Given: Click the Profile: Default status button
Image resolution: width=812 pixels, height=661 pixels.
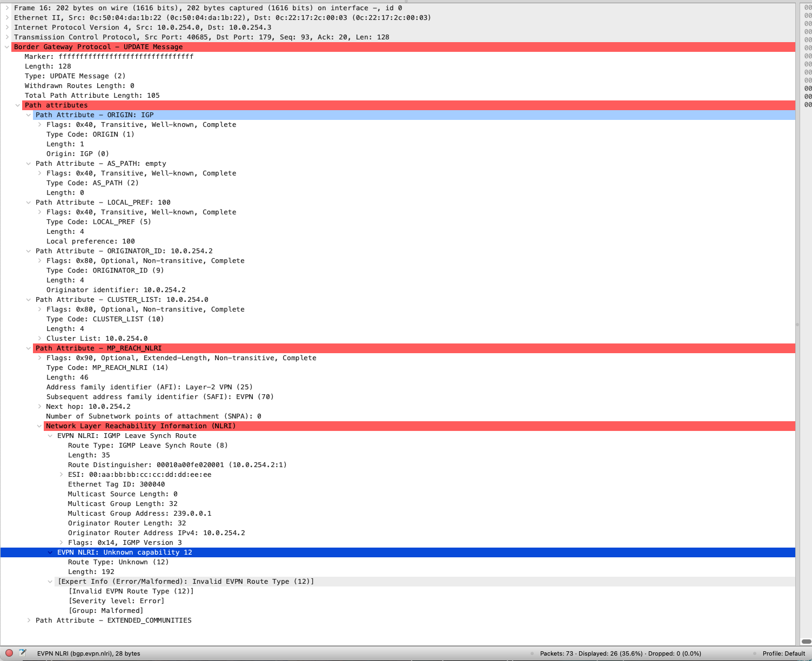Looking at the screenshot, I should pyautogui.click(x=783, y=653).
